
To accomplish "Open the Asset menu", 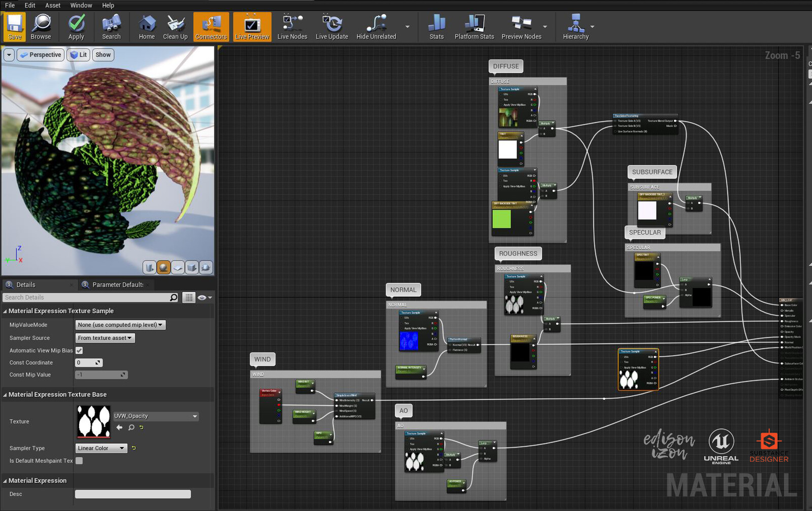I will [x=53, y=5].
